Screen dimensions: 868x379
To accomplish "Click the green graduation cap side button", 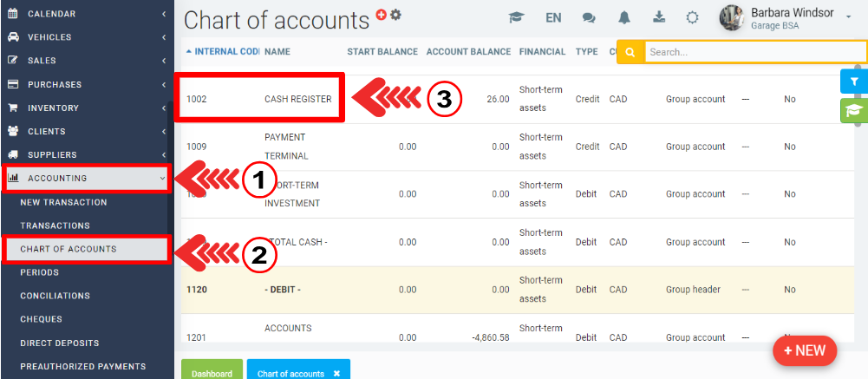I will click(854, 111).
